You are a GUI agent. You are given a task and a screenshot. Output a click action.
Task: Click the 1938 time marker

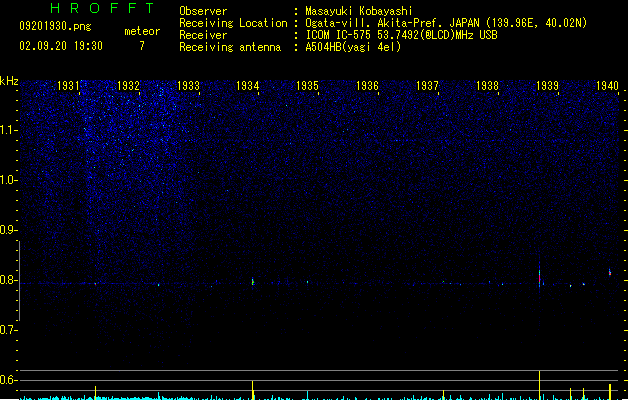coord(487,86)
